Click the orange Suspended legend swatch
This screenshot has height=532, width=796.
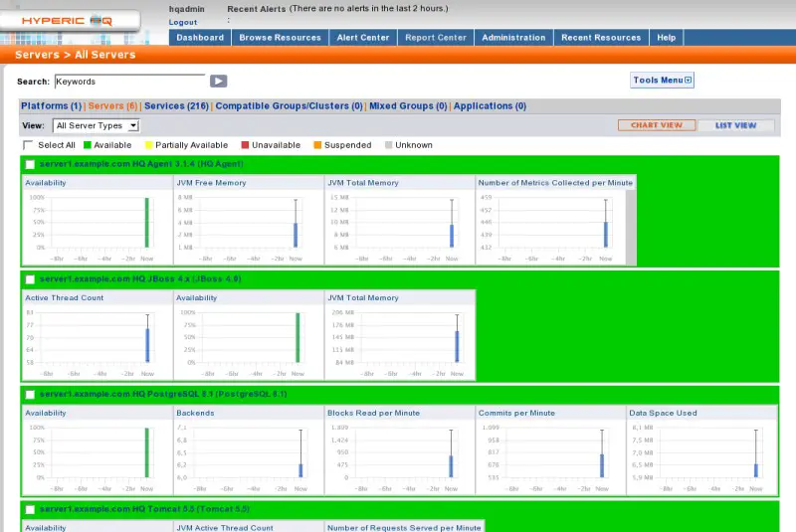coord(317,145)
